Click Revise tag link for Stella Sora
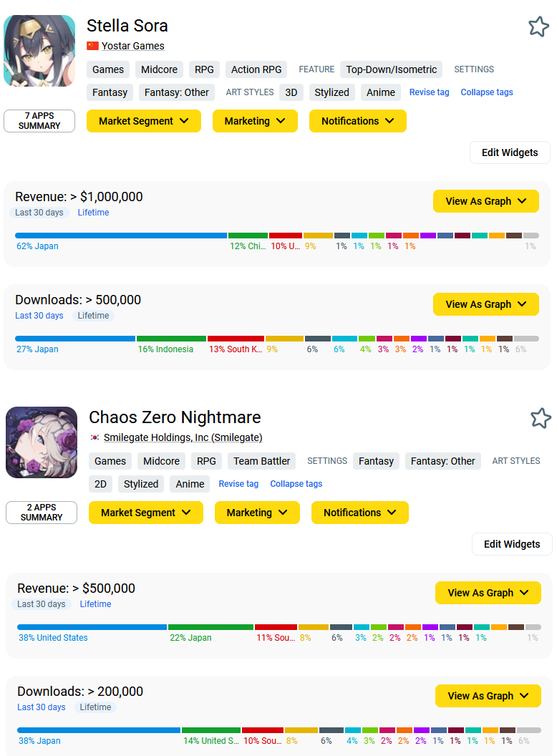Viewport: 557px width, 756px height. point(429,92)
